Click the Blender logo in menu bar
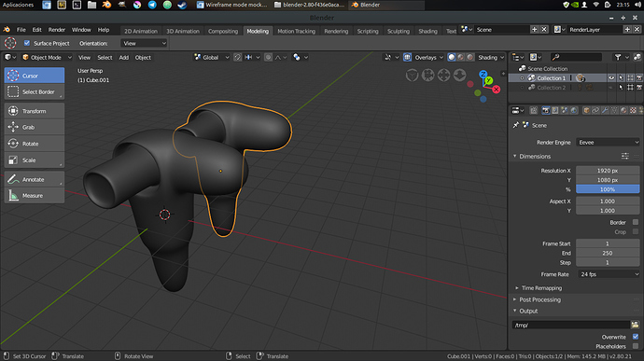This screenshot has height=361, width=644. coord(7,30)
